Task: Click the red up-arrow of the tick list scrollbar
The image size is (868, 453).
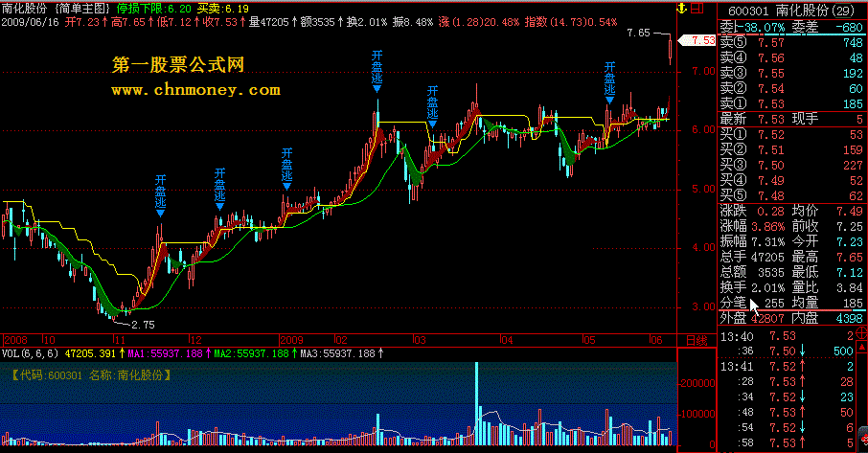Action: pos(862,347)
